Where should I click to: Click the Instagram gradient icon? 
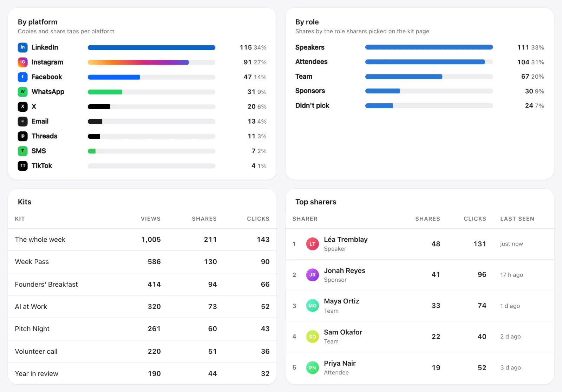(x=22, y=62)
